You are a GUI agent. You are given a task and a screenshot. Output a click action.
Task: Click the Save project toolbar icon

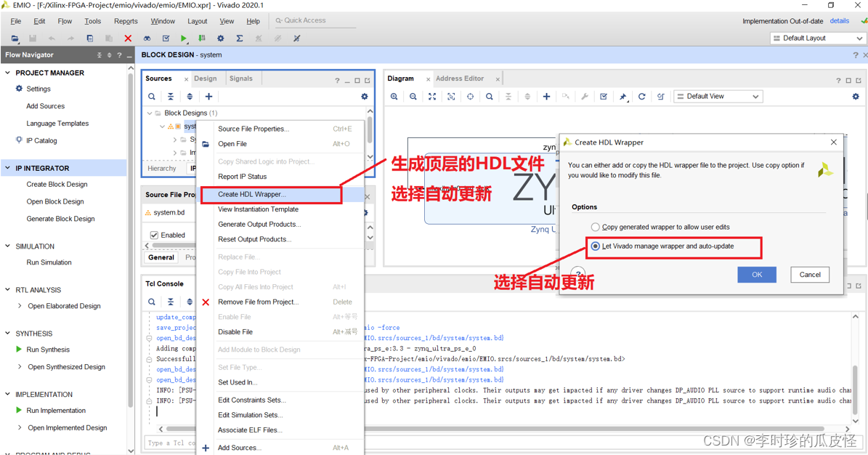point(33,39)
